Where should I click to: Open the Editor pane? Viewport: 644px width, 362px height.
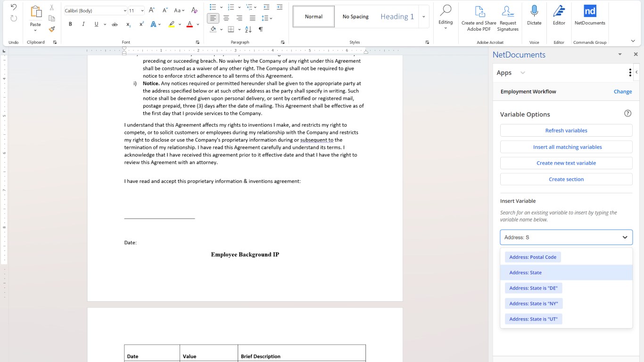559,16
